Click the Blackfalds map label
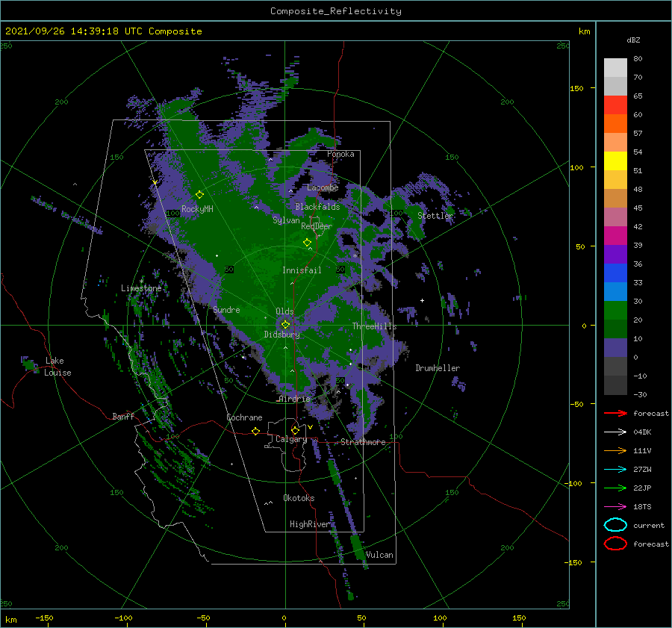The height and width of the screenshot is (628, 672). (317, 207)
